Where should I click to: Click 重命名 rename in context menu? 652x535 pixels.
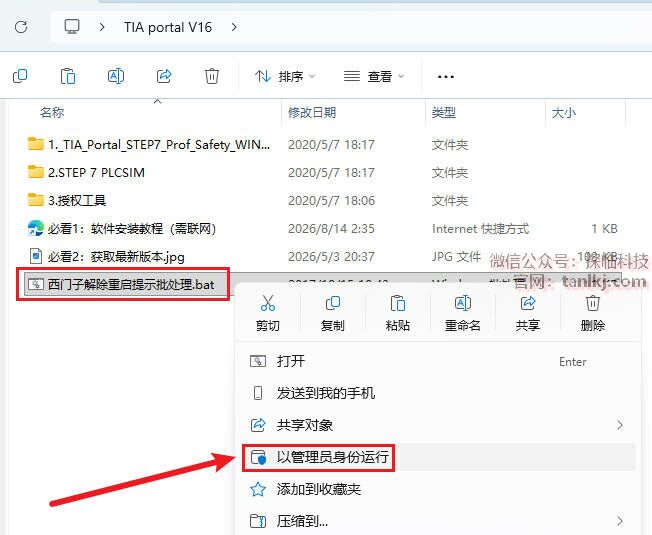pos(462,313)
